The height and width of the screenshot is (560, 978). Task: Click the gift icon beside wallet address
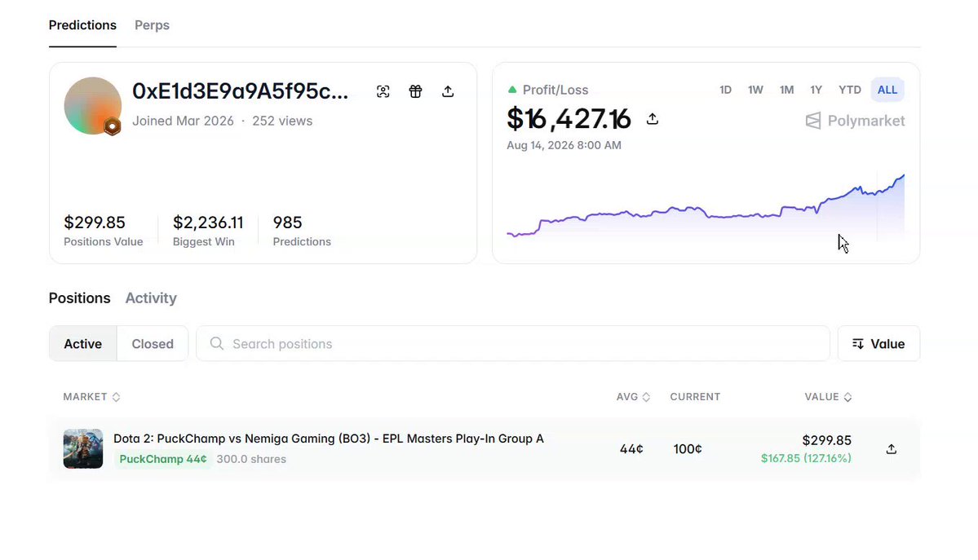[415, 91]
